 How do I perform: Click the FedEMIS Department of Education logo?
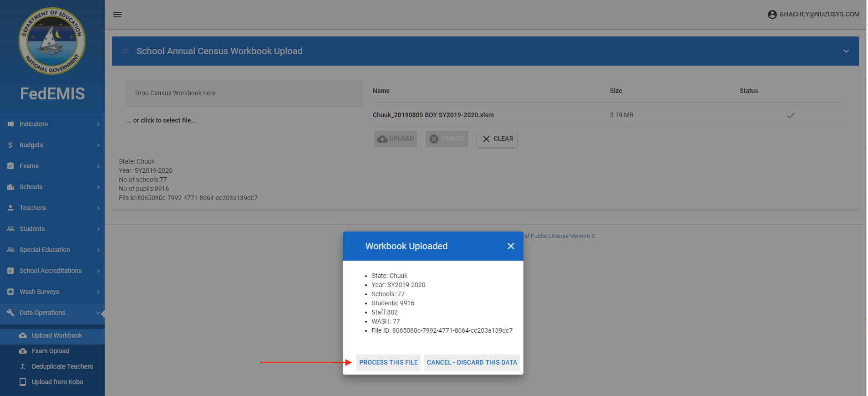(52, 41)
